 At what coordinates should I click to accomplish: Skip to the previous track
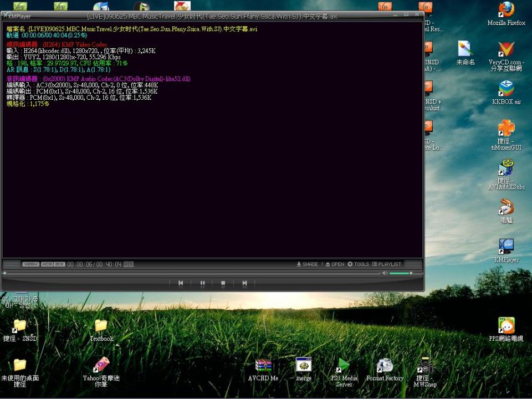(x=181, y=283)
